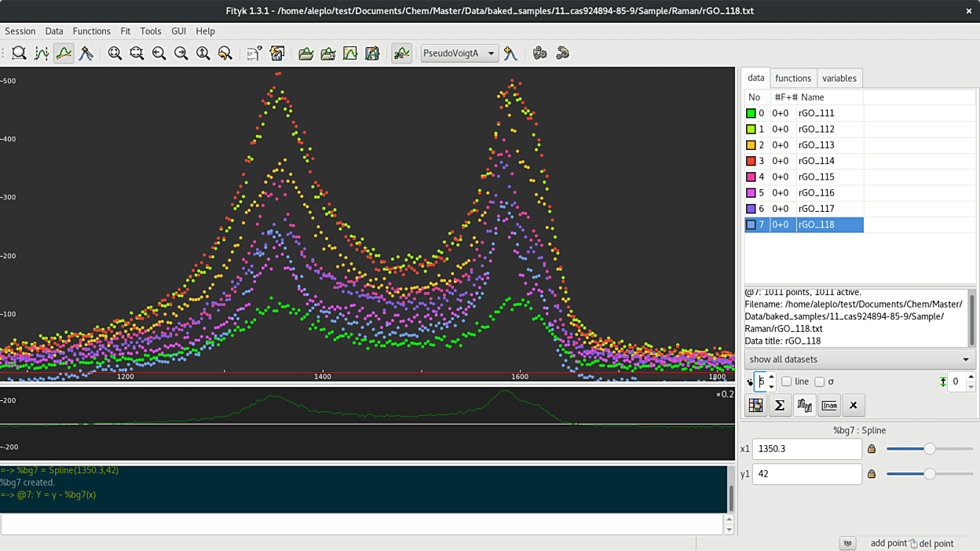Viewport: 980px width, 551px height.
Task: Switch to baseline background mode
Action: pyautogui.click(x=64, y=53)
